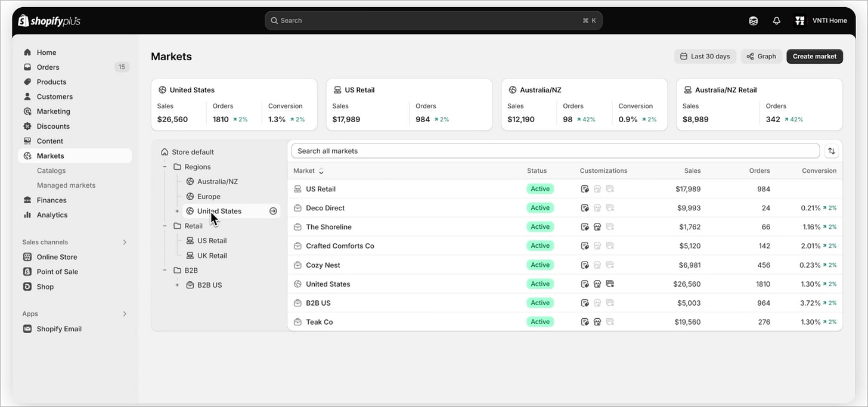Expand the B2B US tree item

point(177,285)
